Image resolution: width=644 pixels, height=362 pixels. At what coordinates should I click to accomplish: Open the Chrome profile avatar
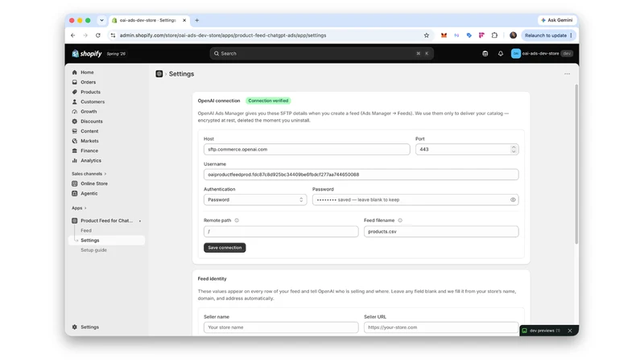click(513, 35)
